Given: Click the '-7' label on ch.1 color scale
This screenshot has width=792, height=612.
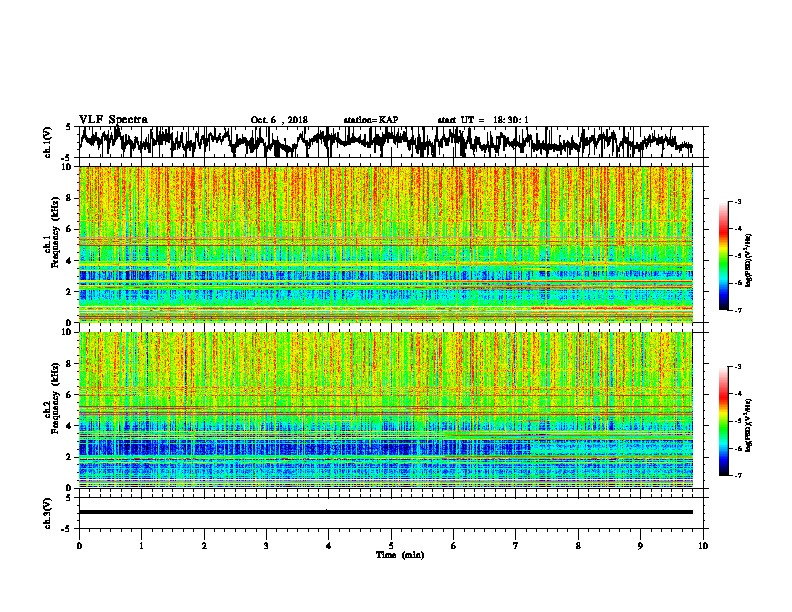Looking at the screenshot, I should point(738,310).
